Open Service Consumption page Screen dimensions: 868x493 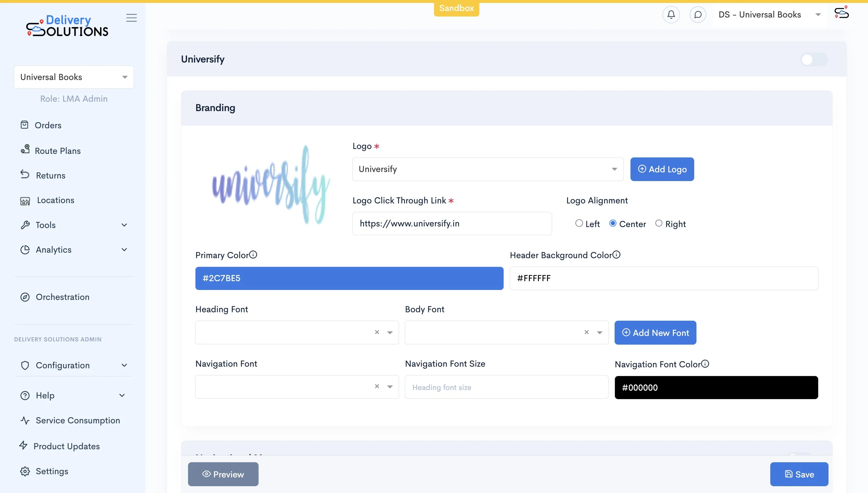coord(78,420)
